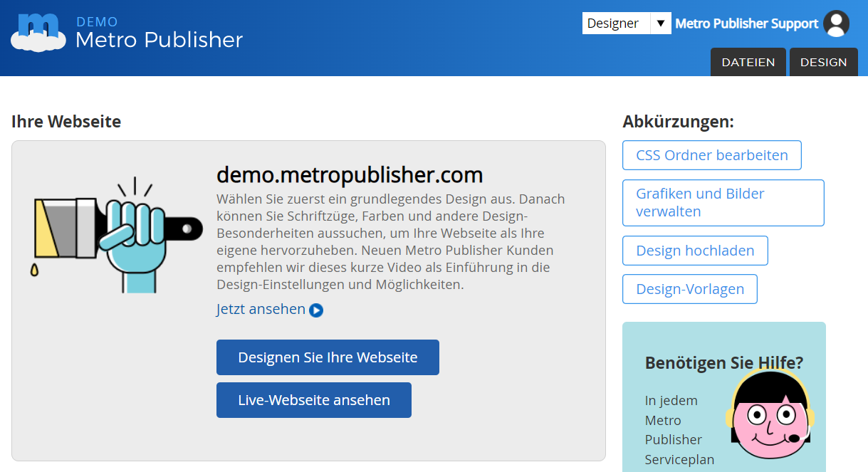Click the Benötigen Sie Hilfe? heading
The image size is (868, 472).
[x=724, y=363]
